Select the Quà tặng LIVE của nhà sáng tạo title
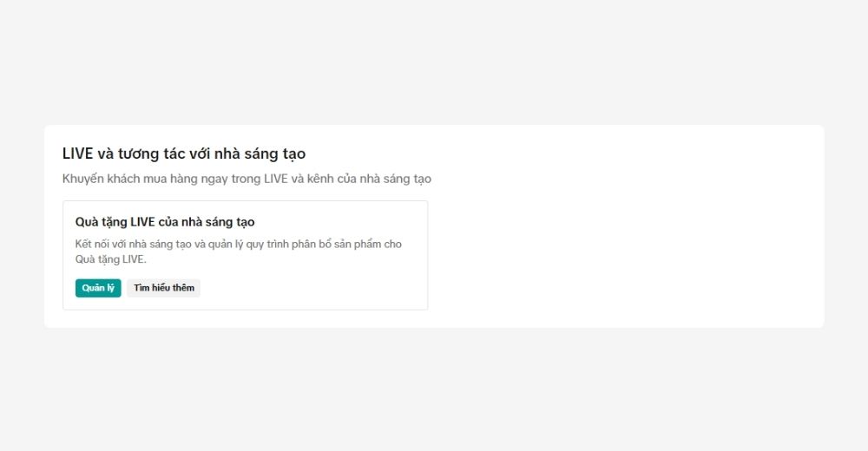Screen dimensions: 868x451 click(165, 222)
